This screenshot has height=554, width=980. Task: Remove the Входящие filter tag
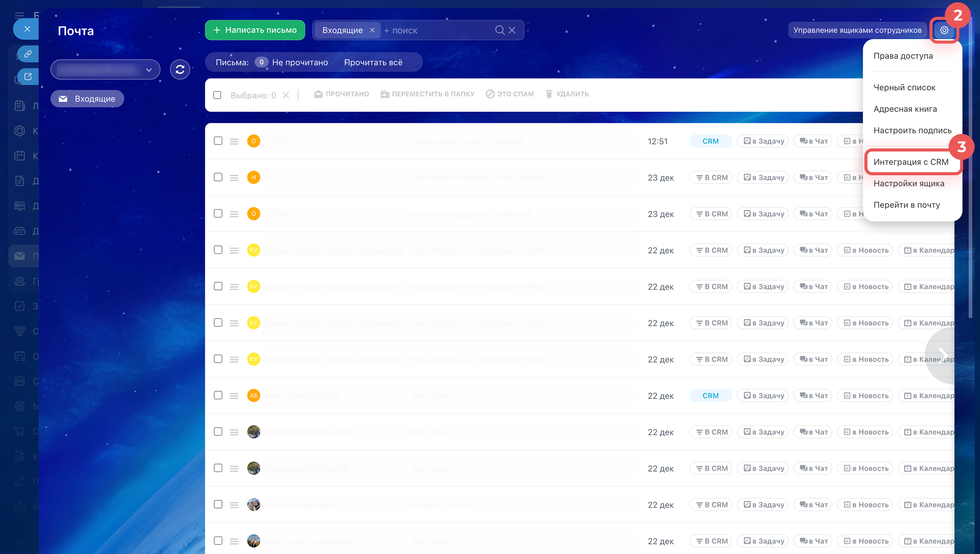pos(372,30)
